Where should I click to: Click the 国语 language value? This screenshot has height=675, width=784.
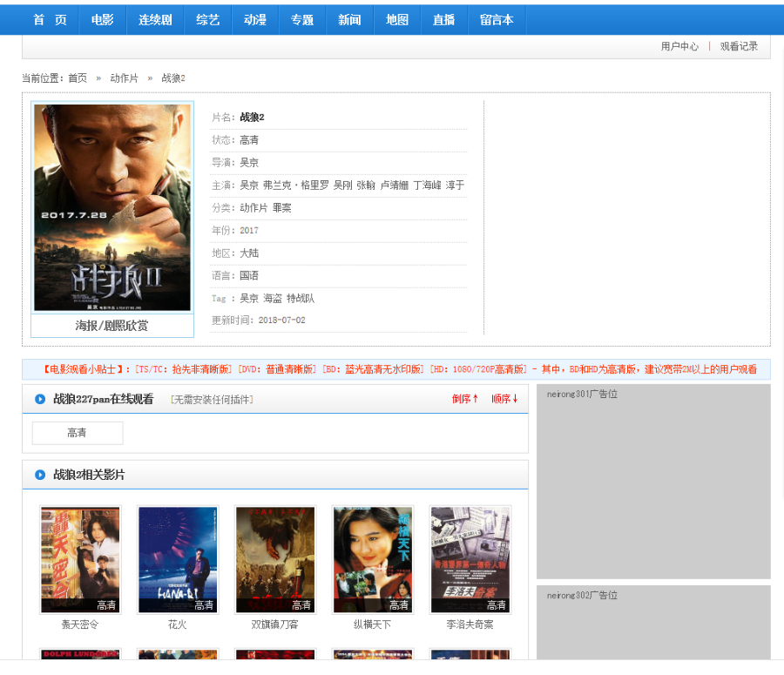click(249, 275)
